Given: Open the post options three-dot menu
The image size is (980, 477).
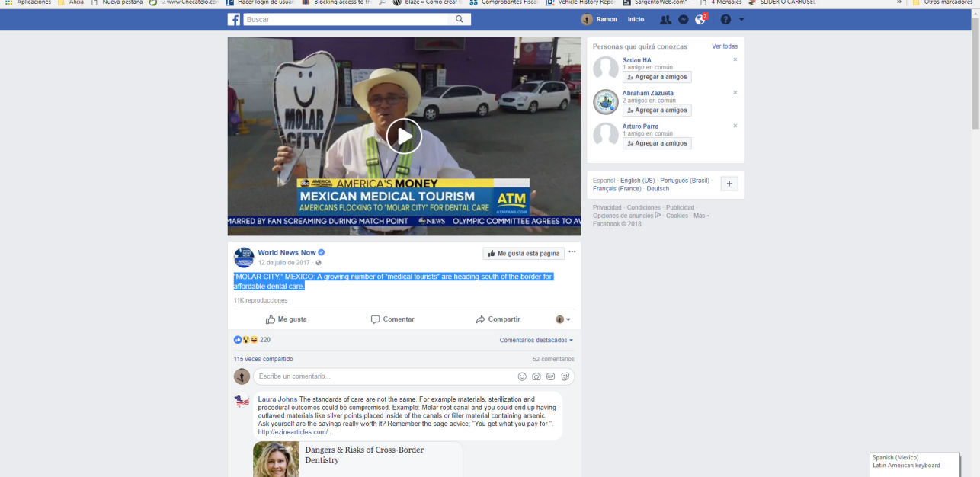Looking at the screenshot, I should 572,252.
